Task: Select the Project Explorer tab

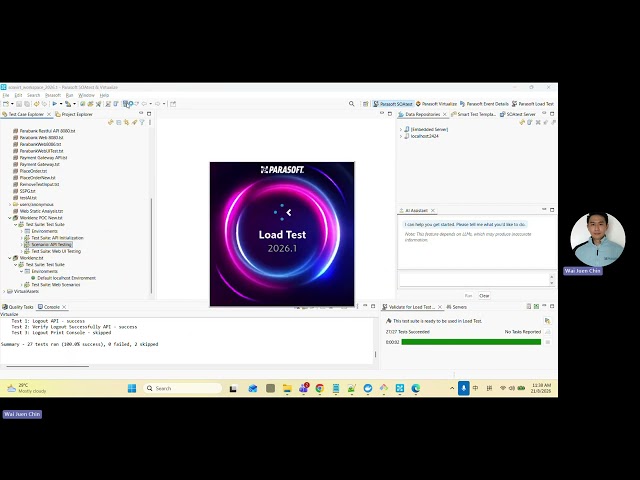Action: (74, 114)
